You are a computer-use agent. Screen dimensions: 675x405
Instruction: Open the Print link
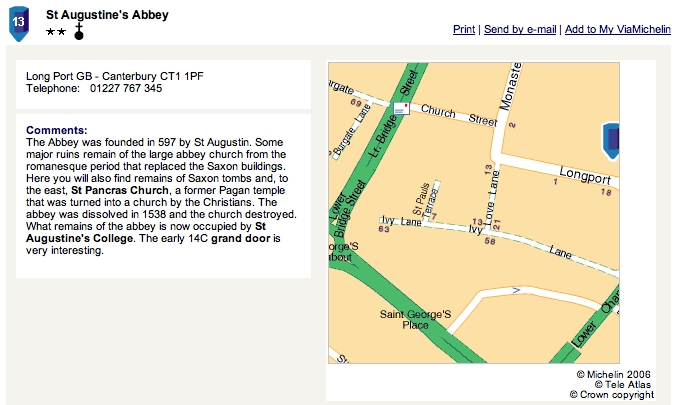point(464,29)
